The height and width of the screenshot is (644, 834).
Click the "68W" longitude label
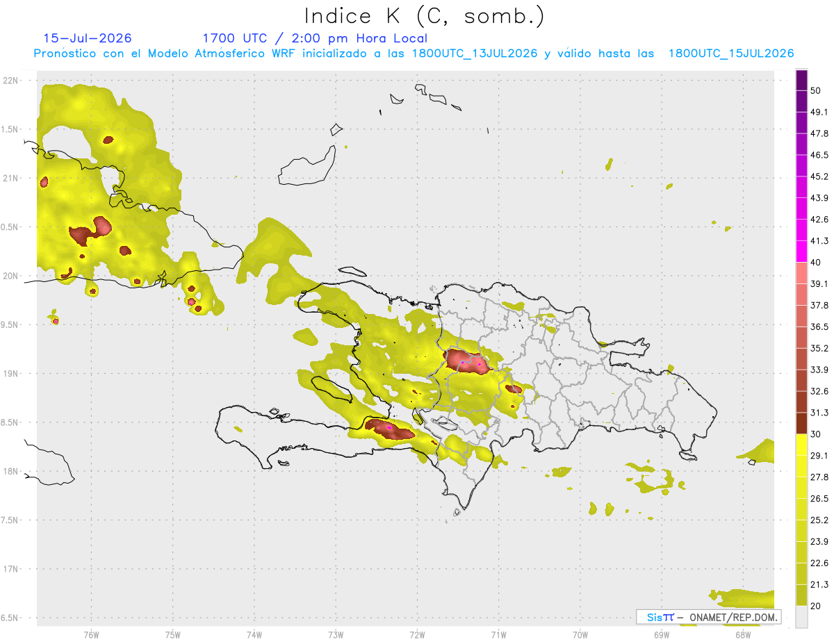coord(743,634)
